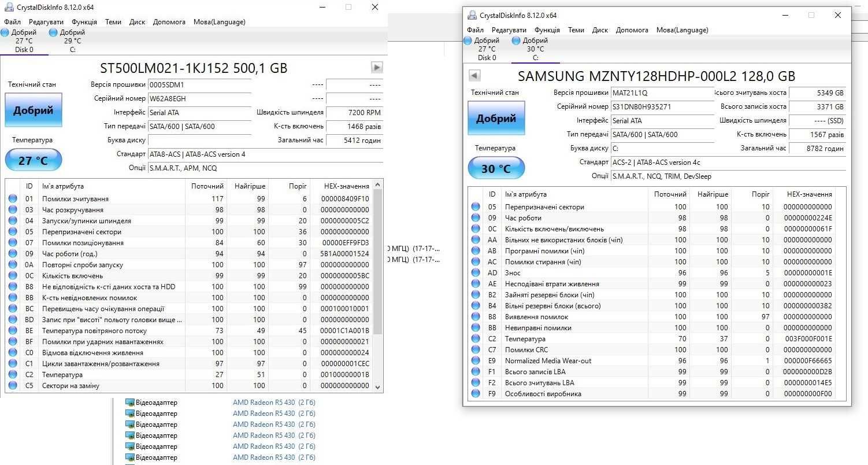Viewport: 868px width, 465px height.
Task: Click ST500LM021-1KJ152 500,1 GB drive title
Action: [194, 68]
